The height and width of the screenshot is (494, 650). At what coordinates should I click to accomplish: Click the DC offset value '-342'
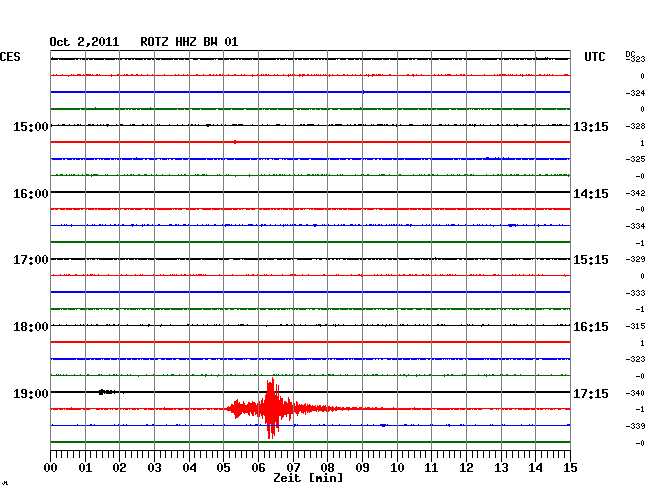(x=635, y=193)
